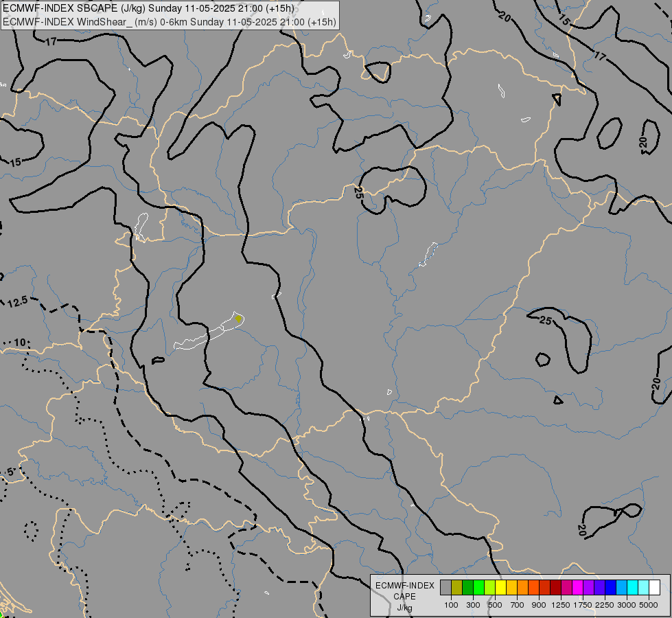Click the CAPE legend label
This screenshot has width=672, height=618.
(404, 597)
